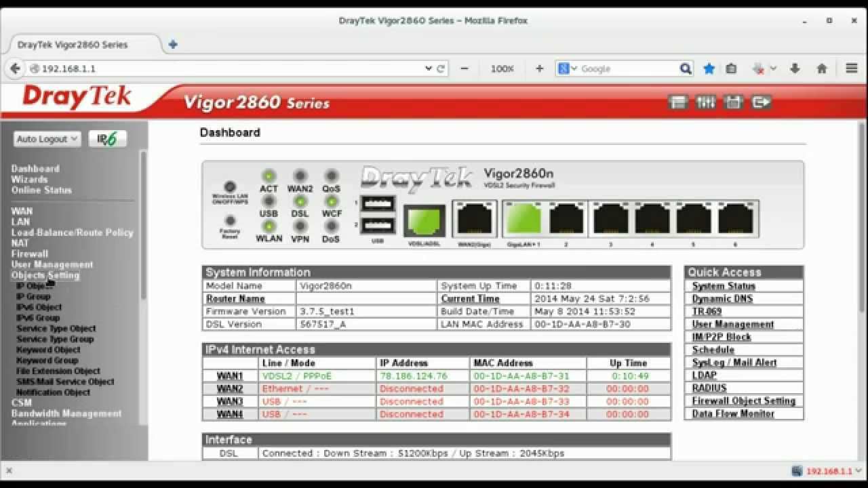Click the Router Name link
The width and height of the screenshot is (868, 488).
[235, 299]
